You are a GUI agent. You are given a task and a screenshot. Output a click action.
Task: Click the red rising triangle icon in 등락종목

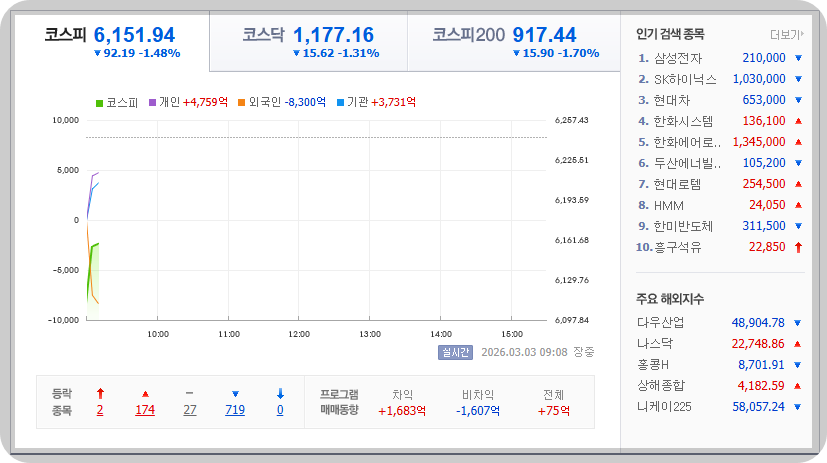click(145, 394)
